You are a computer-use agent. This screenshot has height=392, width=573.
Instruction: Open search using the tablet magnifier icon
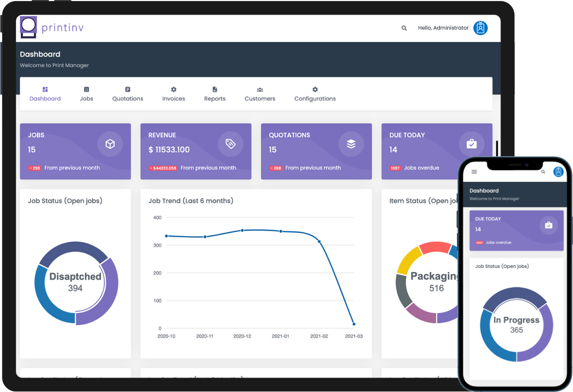coord(404,29)
